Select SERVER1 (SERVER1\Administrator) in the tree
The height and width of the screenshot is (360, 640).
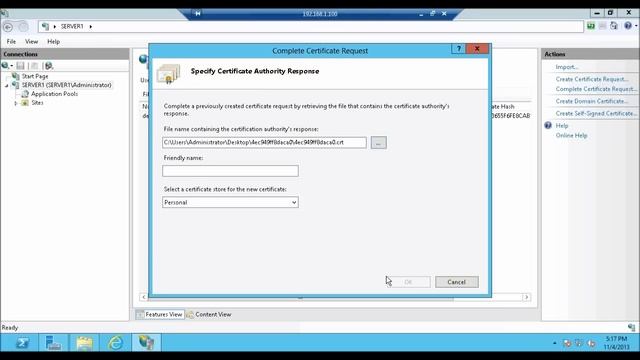click(x=67, y=85)
